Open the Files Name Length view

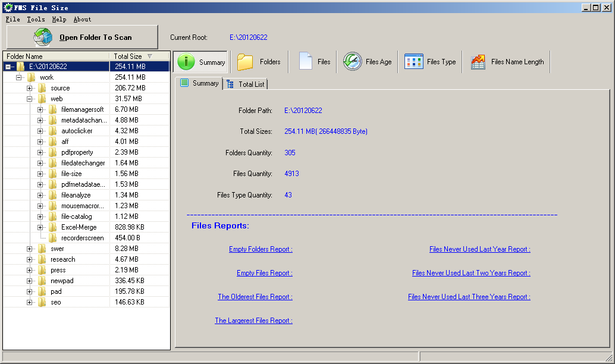point(476,61)
